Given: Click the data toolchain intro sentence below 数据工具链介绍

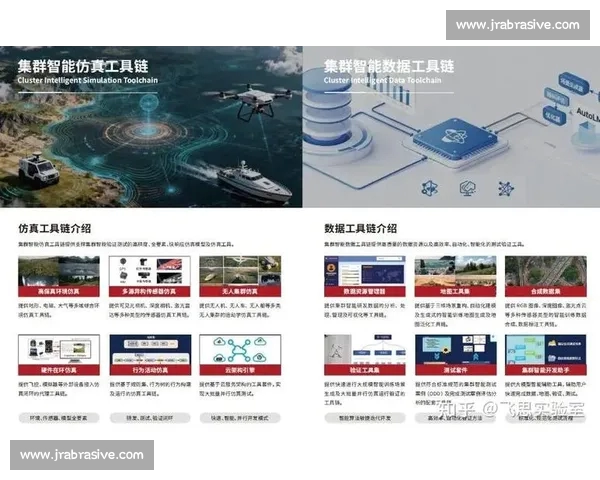Looking at the screenshot, I should [424, 244].
